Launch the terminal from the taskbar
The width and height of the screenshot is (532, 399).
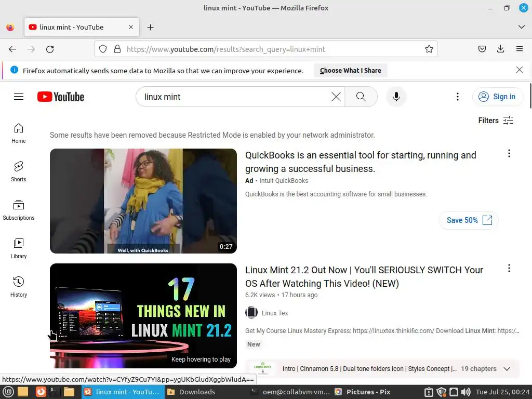tap(54, 392)
